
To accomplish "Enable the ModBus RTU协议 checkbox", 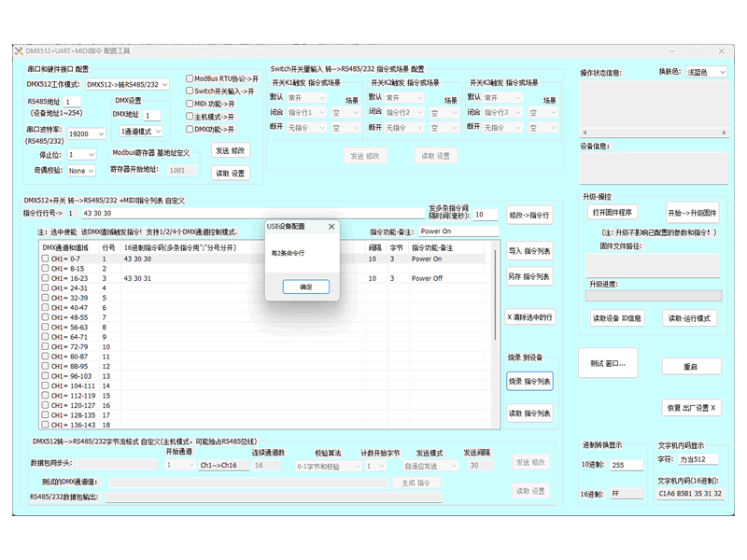I will (x=190, y=79).
